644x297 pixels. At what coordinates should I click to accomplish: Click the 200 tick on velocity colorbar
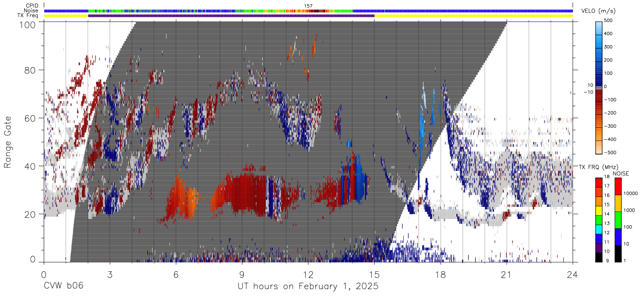click(x=608, y=60)
